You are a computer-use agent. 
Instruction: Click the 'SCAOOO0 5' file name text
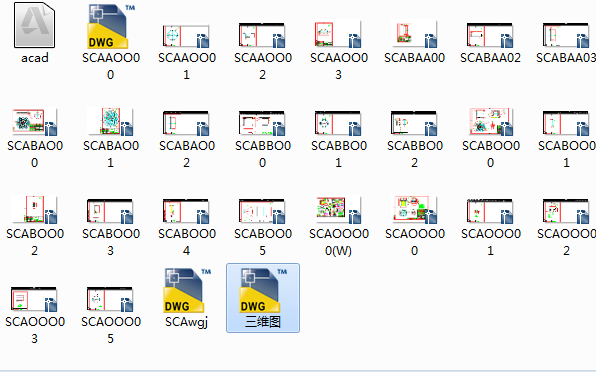[111, 330]
